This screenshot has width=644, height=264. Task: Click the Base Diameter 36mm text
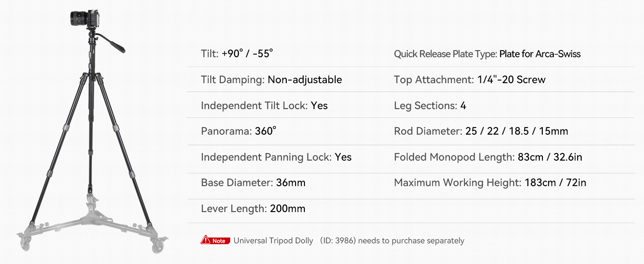(253, 183)
